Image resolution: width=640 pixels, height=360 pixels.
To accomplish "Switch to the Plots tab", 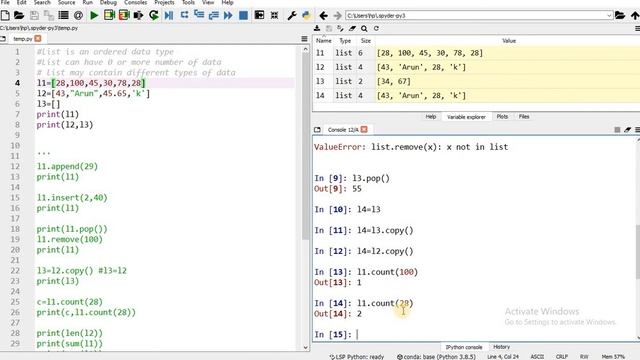I will click(502, 117).
